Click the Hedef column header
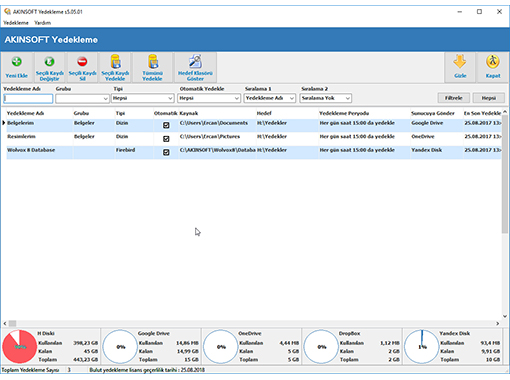 coord(264,113)
